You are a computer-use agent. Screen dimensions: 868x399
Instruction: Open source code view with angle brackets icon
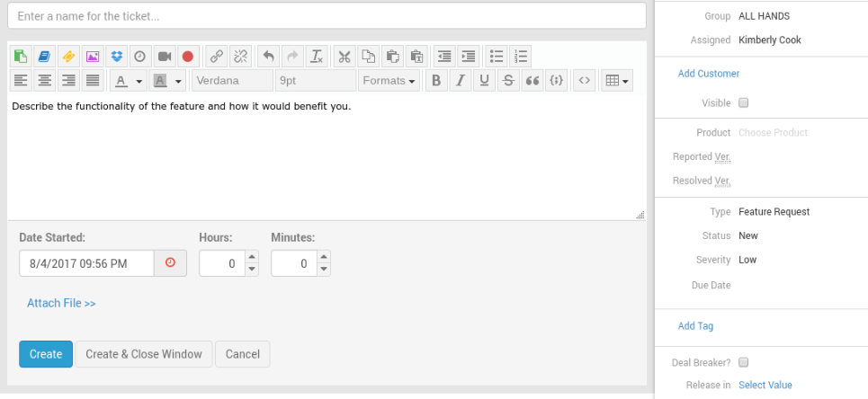click(x=584, y=81)
